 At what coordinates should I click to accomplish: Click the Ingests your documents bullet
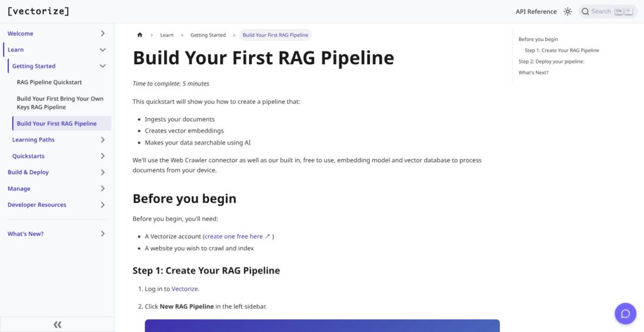[x=179, y=119]
